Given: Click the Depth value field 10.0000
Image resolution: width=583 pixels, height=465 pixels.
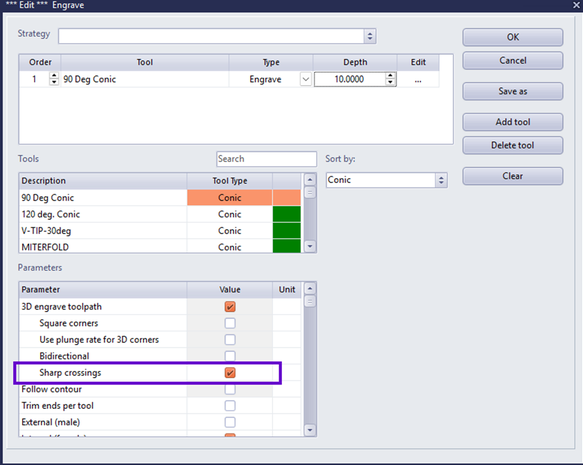Looking at the screenshot, I should (x=349, y=79).
